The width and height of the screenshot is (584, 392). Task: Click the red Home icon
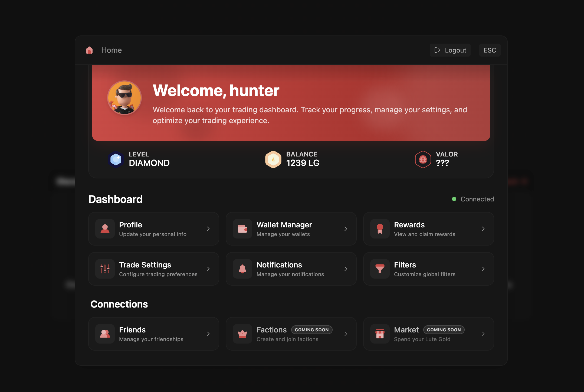[x=89, y=50]
